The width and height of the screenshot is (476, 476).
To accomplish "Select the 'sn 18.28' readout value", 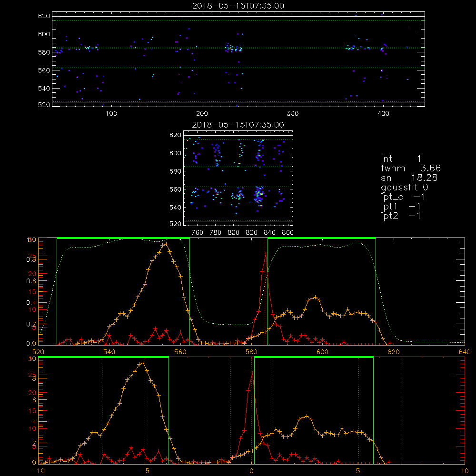I will (x=425, y=178).
